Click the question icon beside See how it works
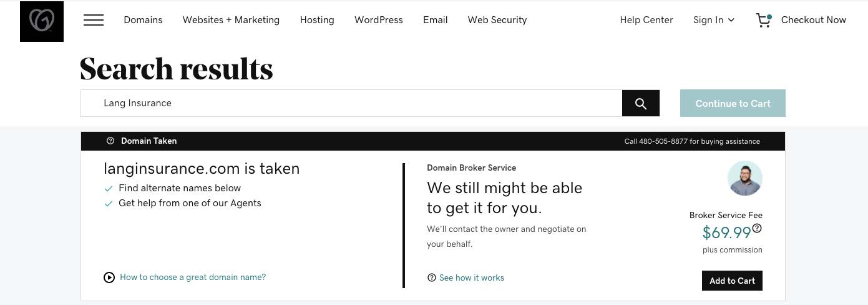This screenshot has width=868, height=305. pyautogui.click(x=431, y=278)
